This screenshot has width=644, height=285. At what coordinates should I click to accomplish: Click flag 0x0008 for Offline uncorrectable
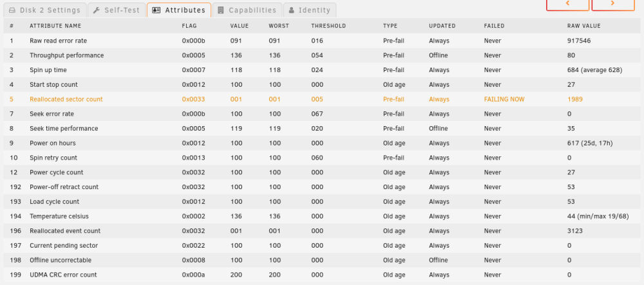point(193,261)
